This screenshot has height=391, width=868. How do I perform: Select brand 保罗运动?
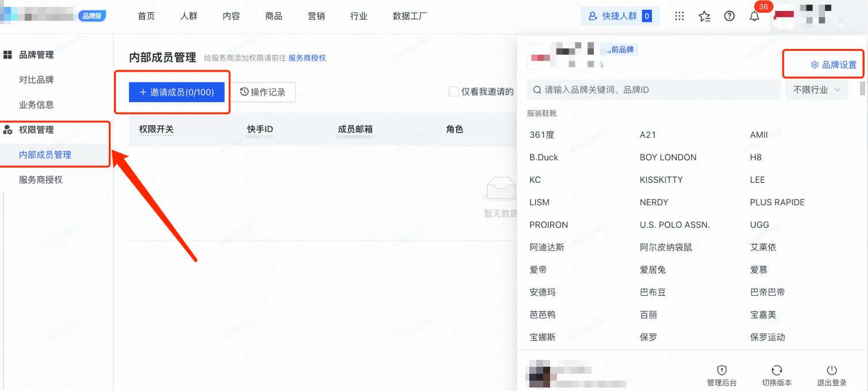(x=768, y=337)
